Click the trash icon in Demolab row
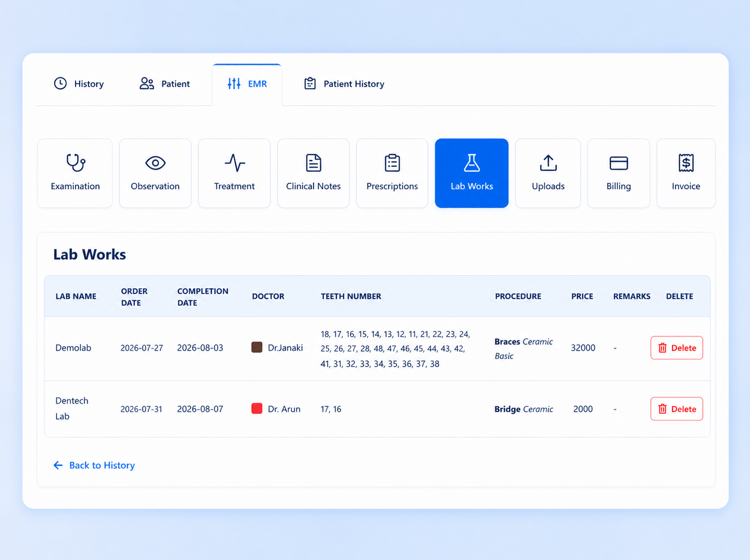 (x=663, y=348)
